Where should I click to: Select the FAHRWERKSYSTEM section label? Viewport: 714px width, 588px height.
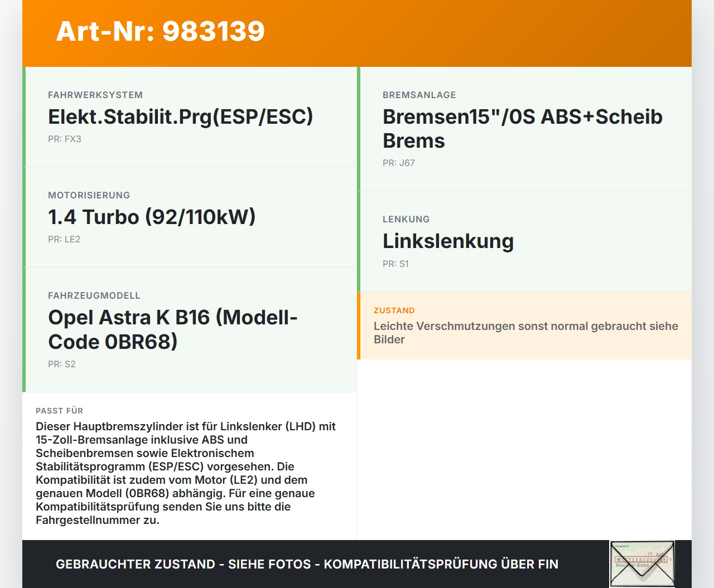[95, 95]
